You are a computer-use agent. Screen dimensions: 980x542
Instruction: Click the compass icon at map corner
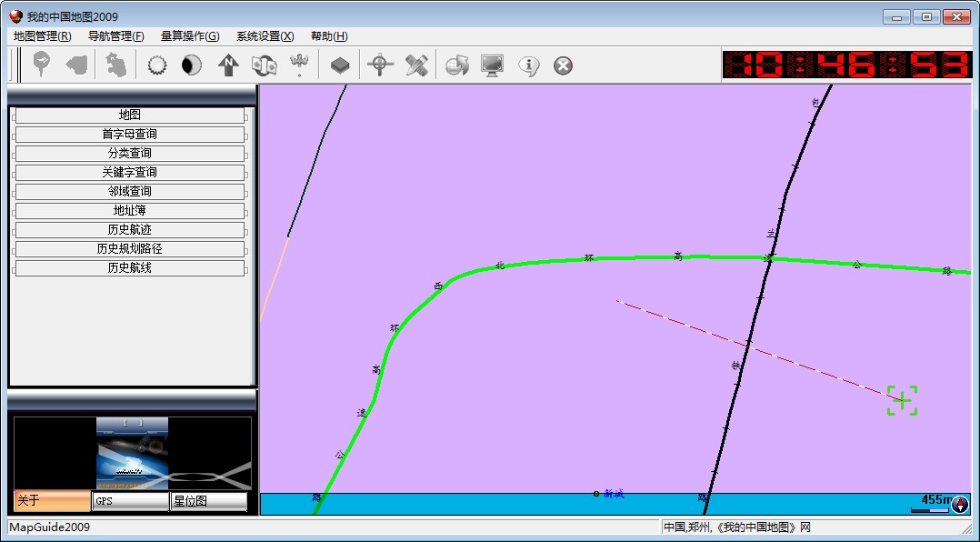(960, 505)
